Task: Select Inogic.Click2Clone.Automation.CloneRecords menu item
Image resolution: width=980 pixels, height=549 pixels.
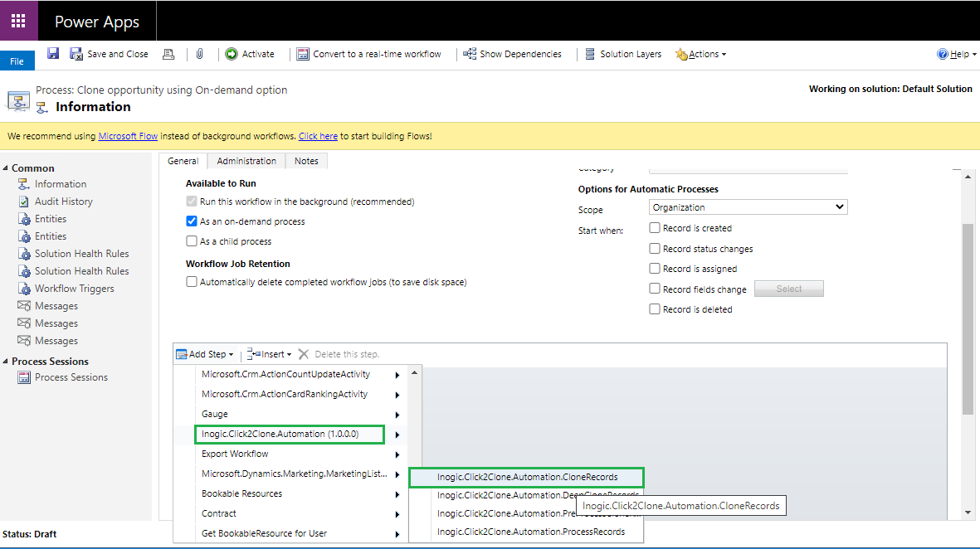Action: pos(527,477)
